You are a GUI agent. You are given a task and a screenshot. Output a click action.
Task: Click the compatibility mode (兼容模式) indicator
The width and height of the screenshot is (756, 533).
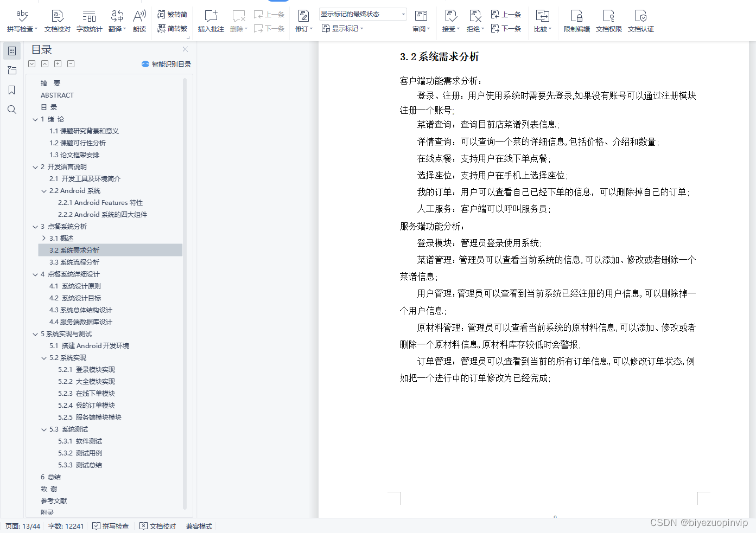tap(199, 526)
